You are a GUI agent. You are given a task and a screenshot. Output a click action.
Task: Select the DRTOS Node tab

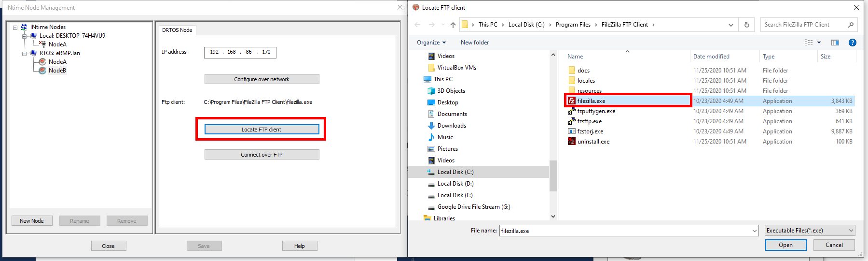pyautogui.click(x=177, y=30)
